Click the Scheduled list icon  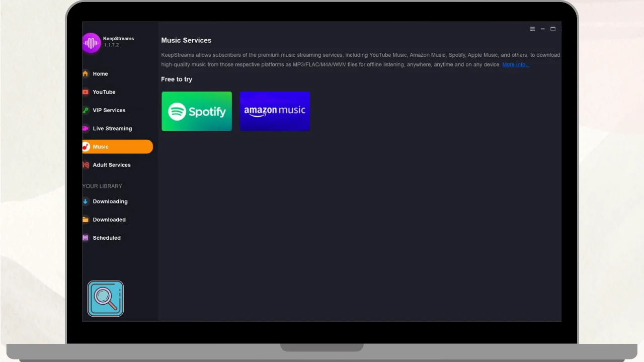86,238
